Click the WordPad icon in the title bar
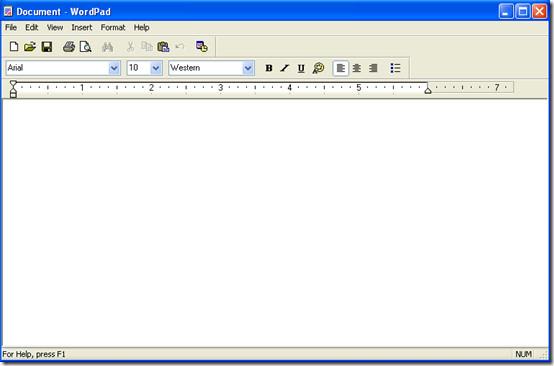The width and height of the screenshot is (554, 366). [8, 12]
